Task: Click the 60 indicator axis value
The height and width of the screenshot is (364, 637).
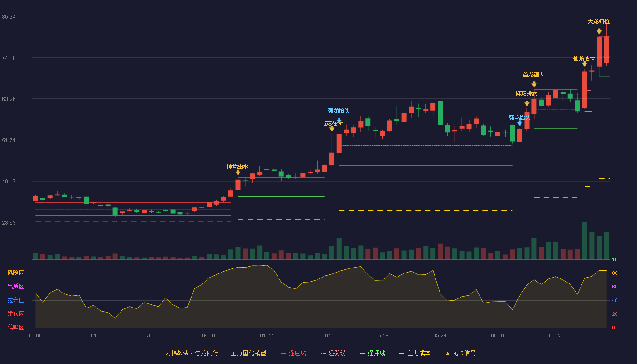Action: pos(615,287)
